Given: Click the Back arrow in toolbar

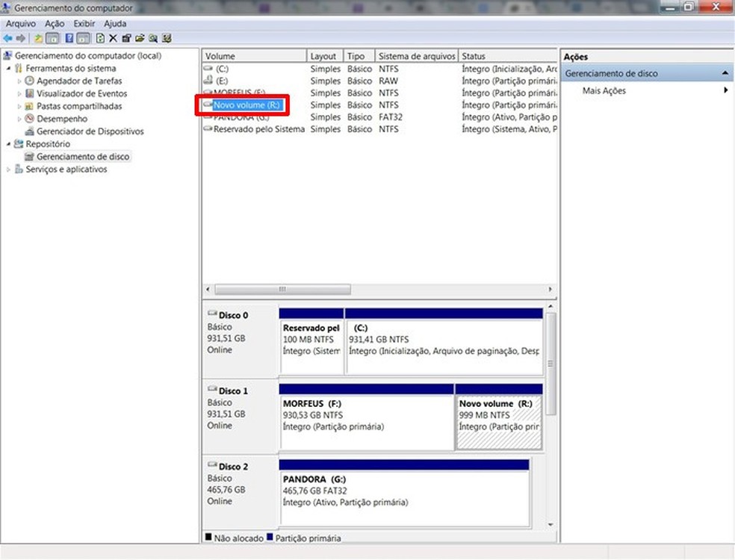Looking at the screenshot, I should (x=7, y=38).
